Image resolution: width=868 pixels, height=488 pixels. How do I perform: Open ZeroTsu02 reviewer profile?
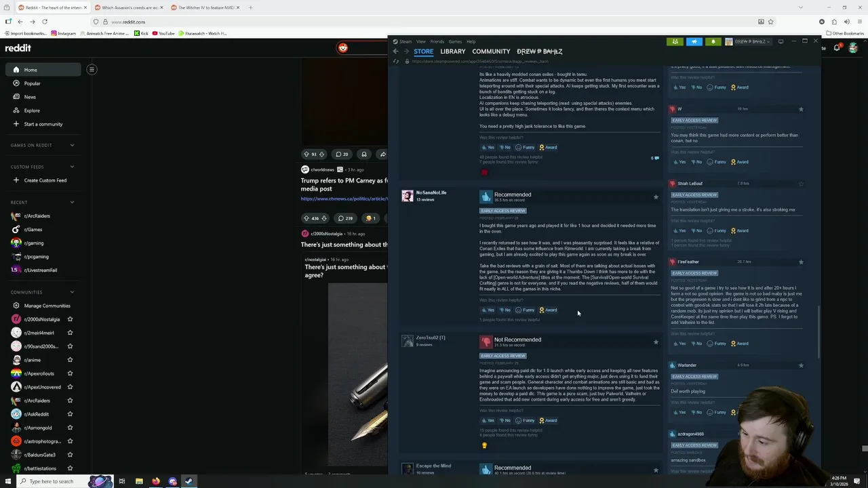point(431,338)
